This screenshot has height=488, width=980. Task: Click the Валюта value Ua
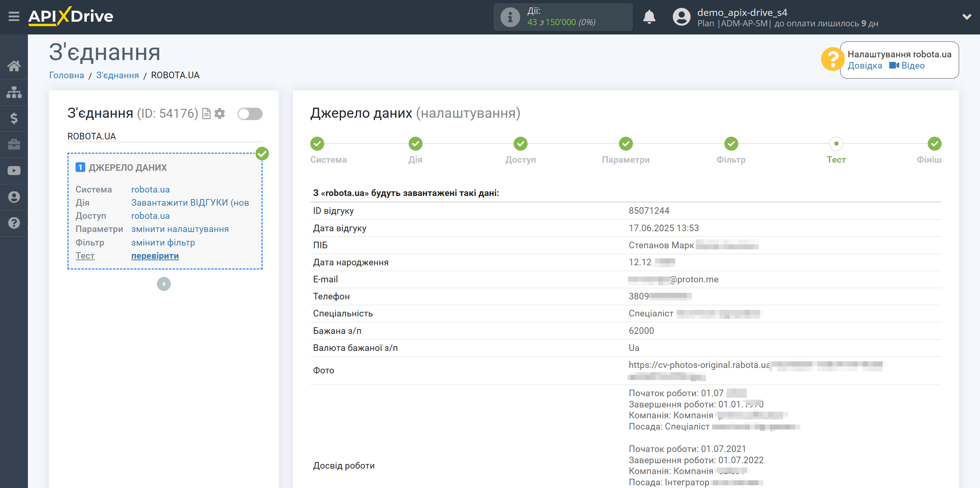(x=634, y=348)
